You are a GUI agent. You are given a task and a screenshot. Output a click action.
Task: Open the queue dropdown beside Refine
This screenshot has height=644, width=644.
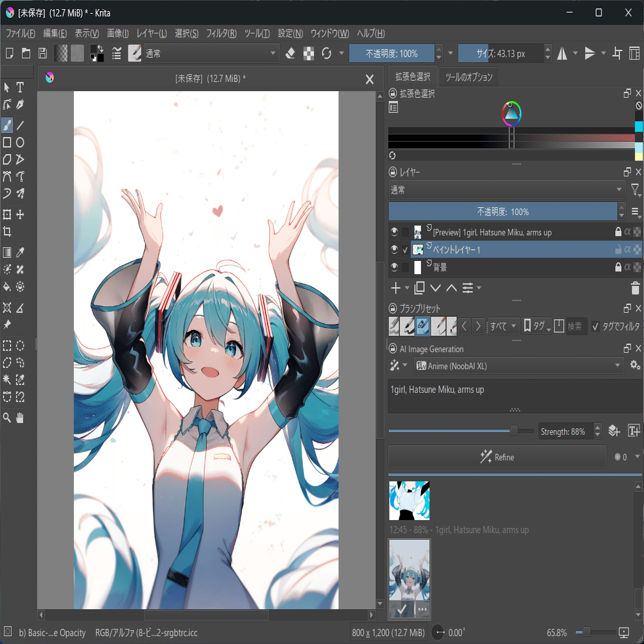pyautogui.click(x=637, y=456)
